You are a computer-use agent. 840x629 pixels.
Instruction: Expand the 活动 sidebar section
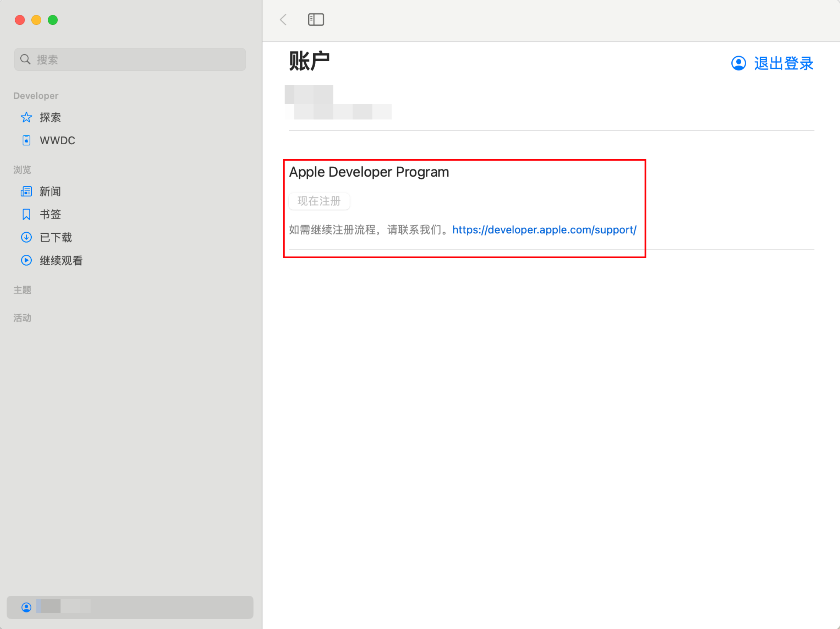tap(22, 318)
